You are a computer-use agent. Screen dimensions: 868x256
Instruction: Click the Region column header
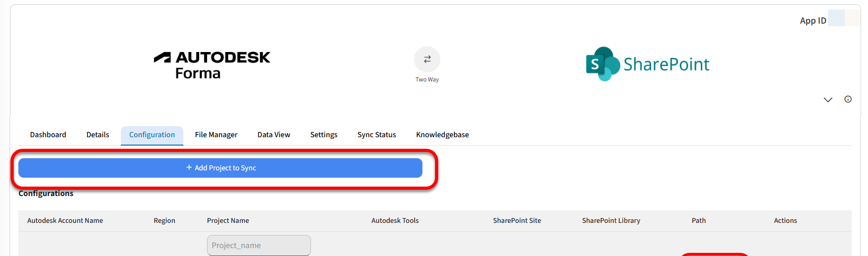click(164, 221)
